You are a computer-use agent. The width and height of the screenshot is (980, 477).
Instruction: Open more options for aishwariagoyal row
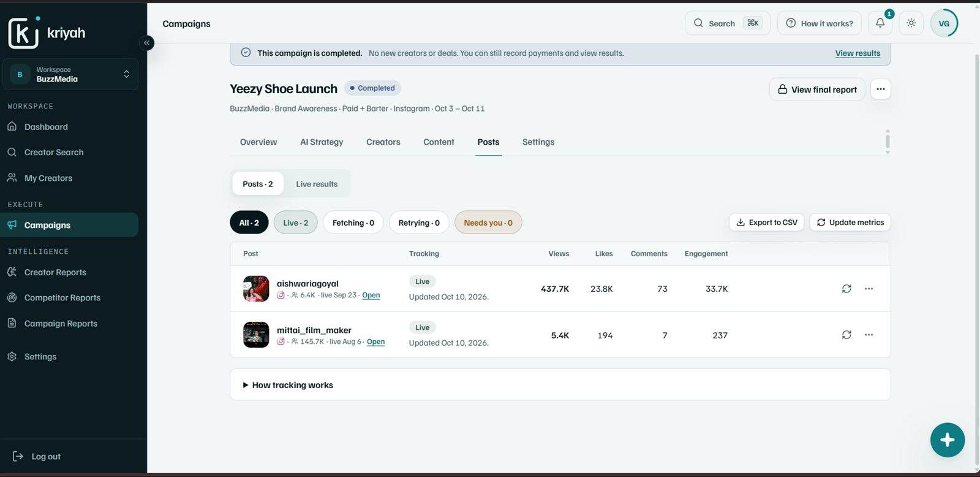pos(869,289)
